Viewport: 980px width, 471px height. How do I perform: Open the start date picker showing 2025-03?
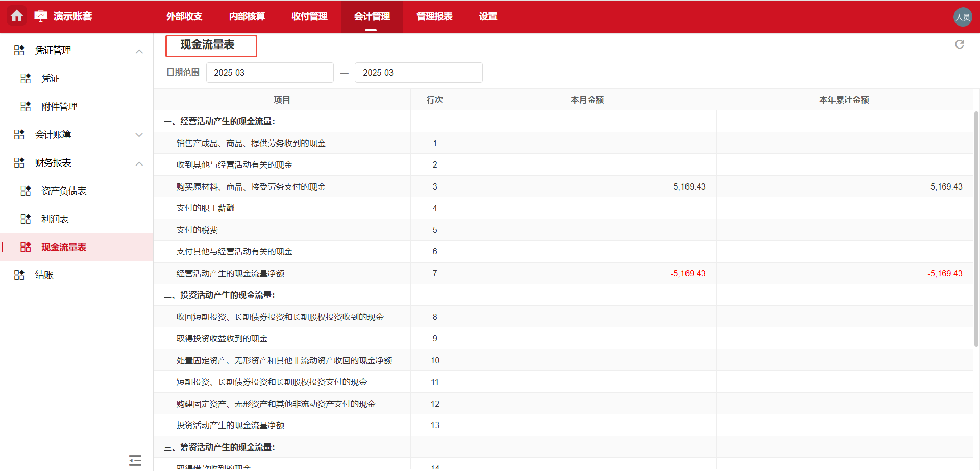coord(269,72)
